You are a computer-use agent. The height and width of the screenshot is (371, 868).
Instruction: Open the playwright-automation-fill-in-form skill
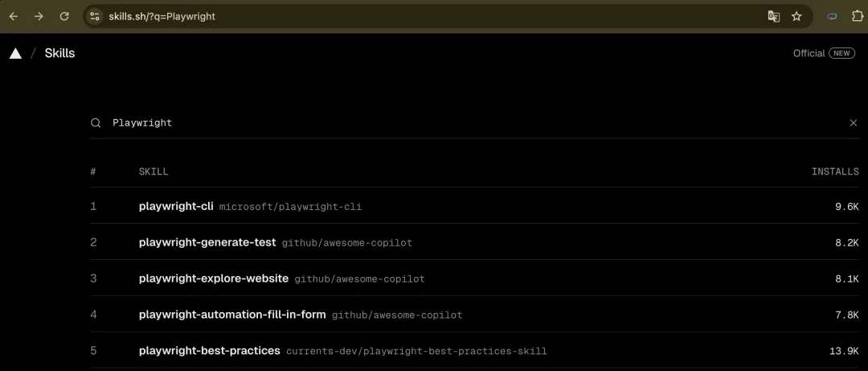pyautogui.click(x=232, y=315)
